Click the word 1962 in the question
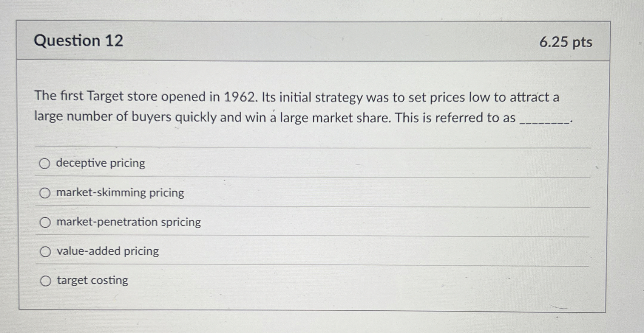The height and width of the screenshot is (333, 644). click(237, 97)
